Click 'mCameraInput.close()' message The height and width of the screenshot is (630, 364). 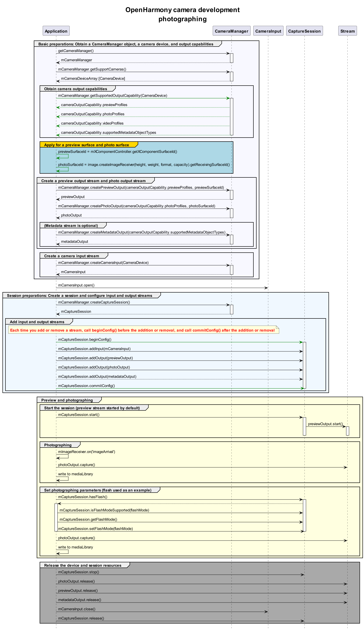coord(77,609)
